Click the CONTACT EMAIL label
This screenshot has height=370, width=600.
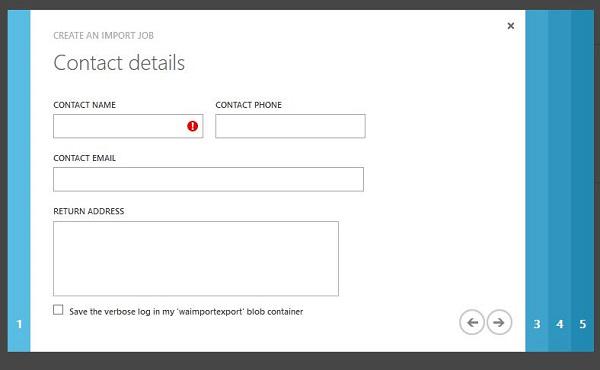85,158
